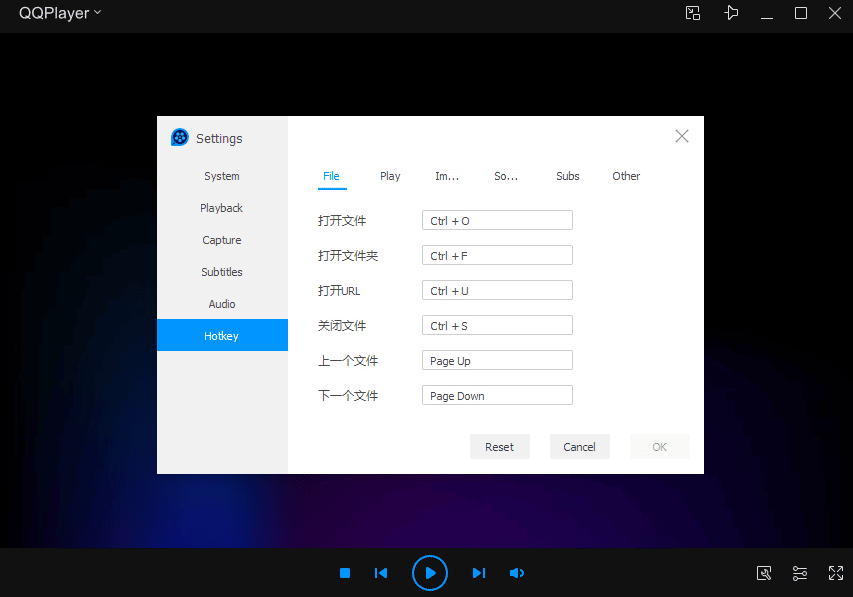This screenshot has width=853, height=597.
Task: Select the Hotkey settings section
Action: tap(222, 335)
